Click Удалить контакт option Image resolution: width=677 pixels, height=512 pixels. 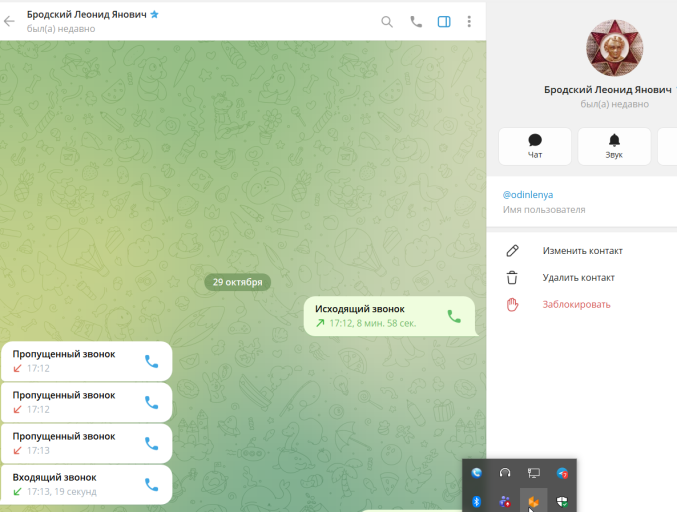(578, 278)
